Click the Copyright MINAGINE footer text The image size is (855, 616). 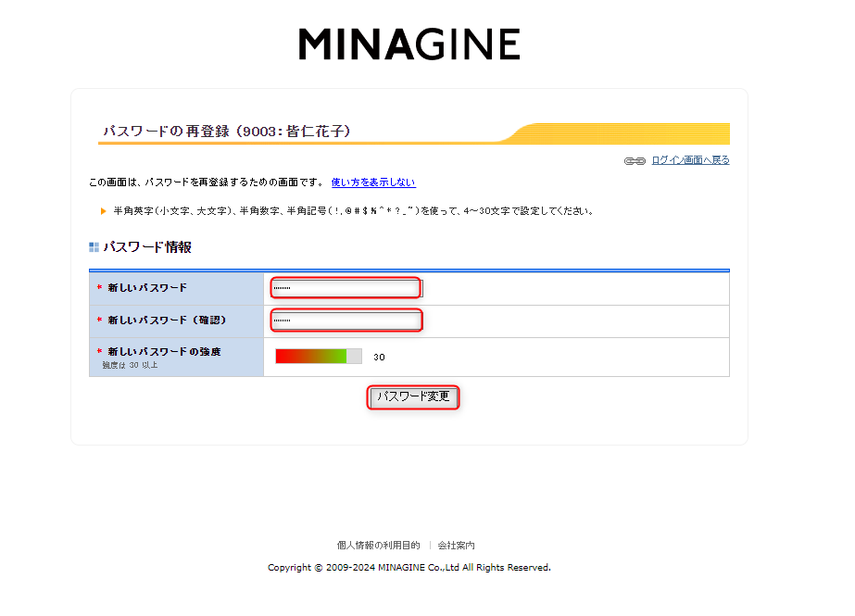pyautogui.click(x=409, y=568)
